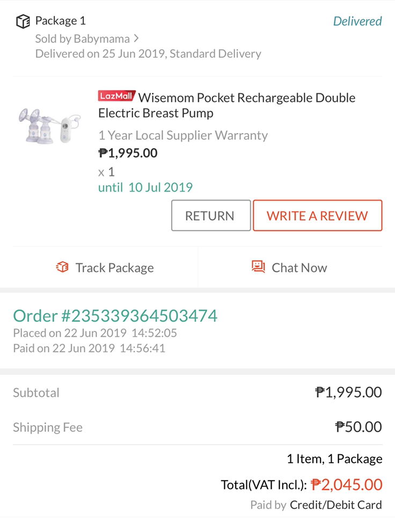This screenshot has height=532, width=395.
Task: Open the breast pump product thumbnail
Action: (x=49, y=125)
